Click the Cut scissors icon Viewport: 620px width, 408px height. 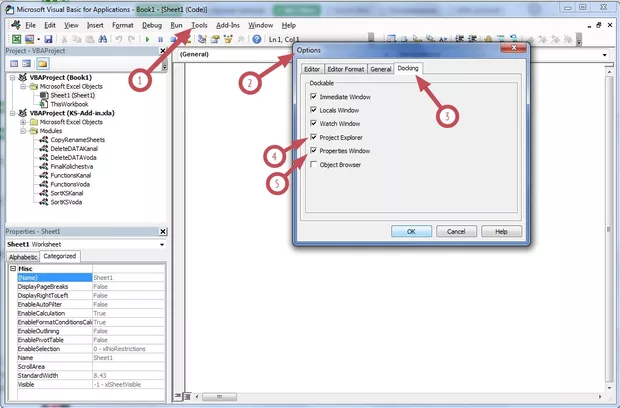point(64,39)
